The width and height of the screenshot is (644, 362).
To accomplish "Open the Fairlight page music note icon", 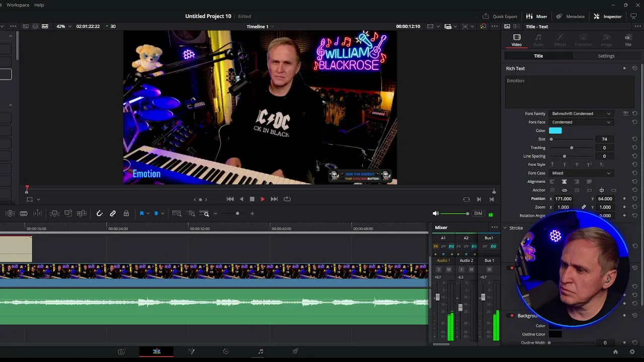I will (261, 352).
